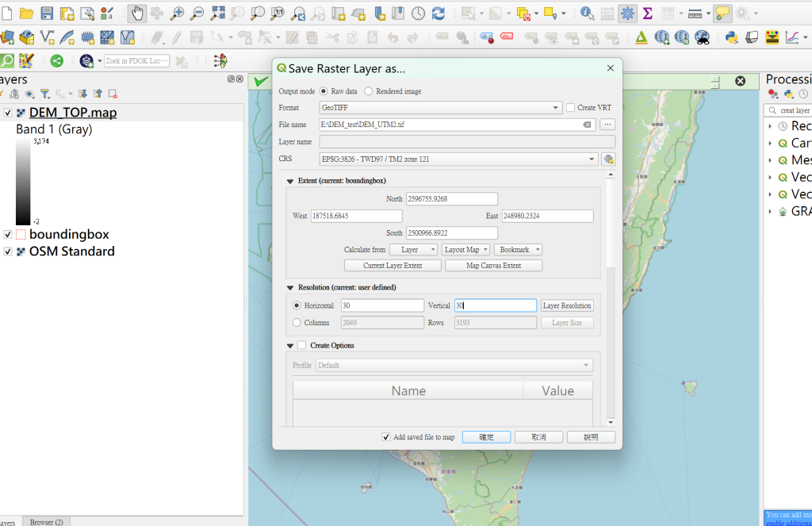Hide the boundingbox layer
Screen dimensions: 812x526
coord(8,234)
